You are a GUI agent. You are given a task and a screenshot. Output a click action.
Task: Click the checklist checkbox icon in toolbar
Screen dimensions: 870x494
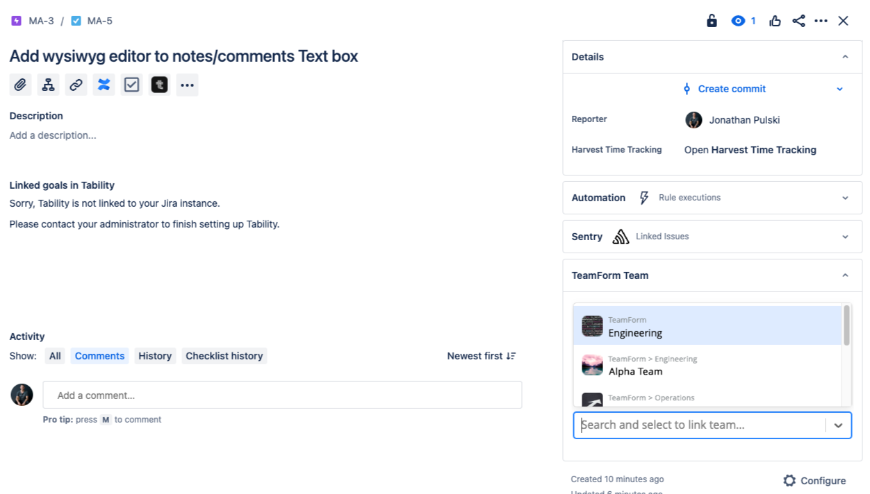[131, 85]
